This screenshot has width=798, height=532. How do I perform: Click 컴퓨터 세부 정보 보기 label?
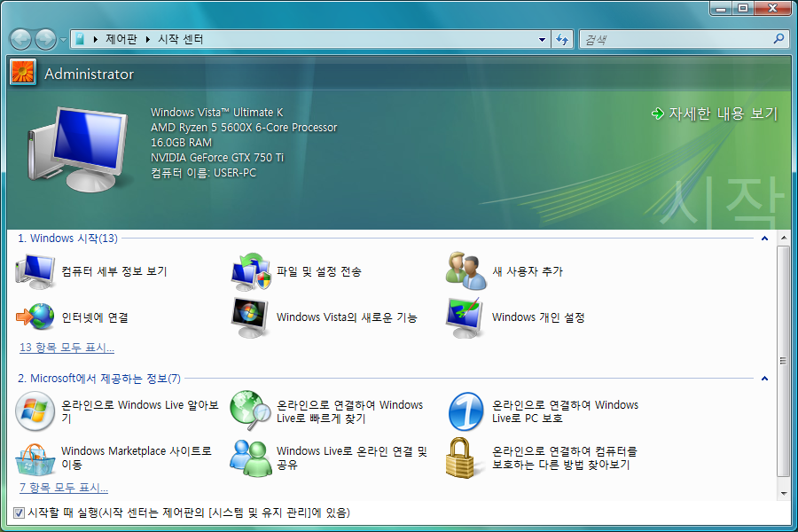coord(114,271)
